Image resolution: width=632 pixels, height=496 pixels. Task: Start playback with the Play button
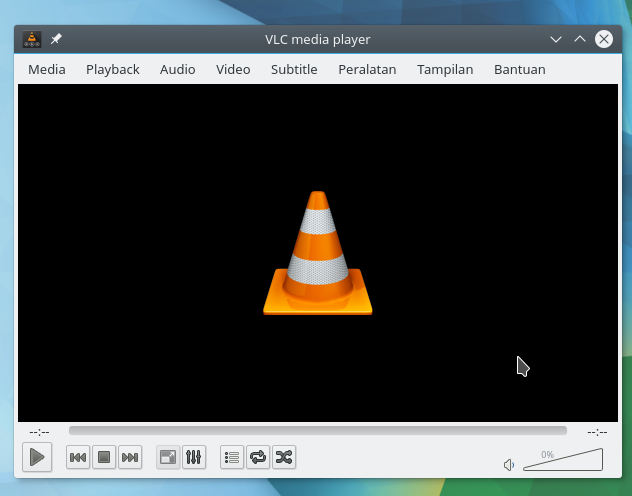pos(37,457)
